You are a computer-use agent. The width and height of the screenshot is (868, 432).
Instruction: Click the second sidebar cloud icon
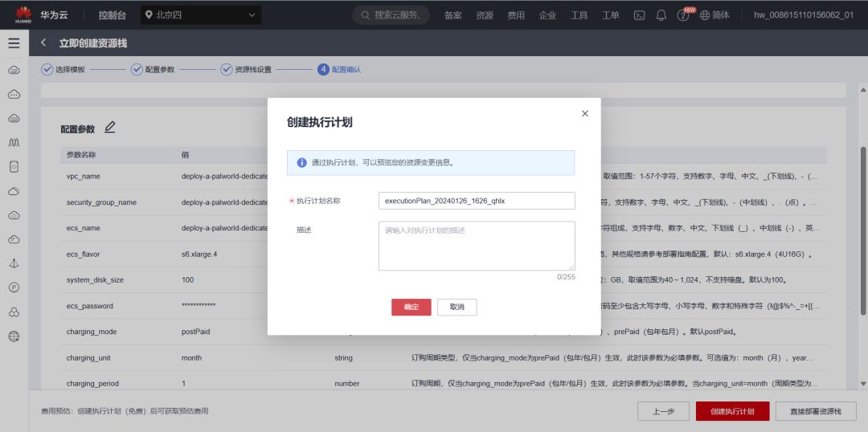[x=14, y=95]
